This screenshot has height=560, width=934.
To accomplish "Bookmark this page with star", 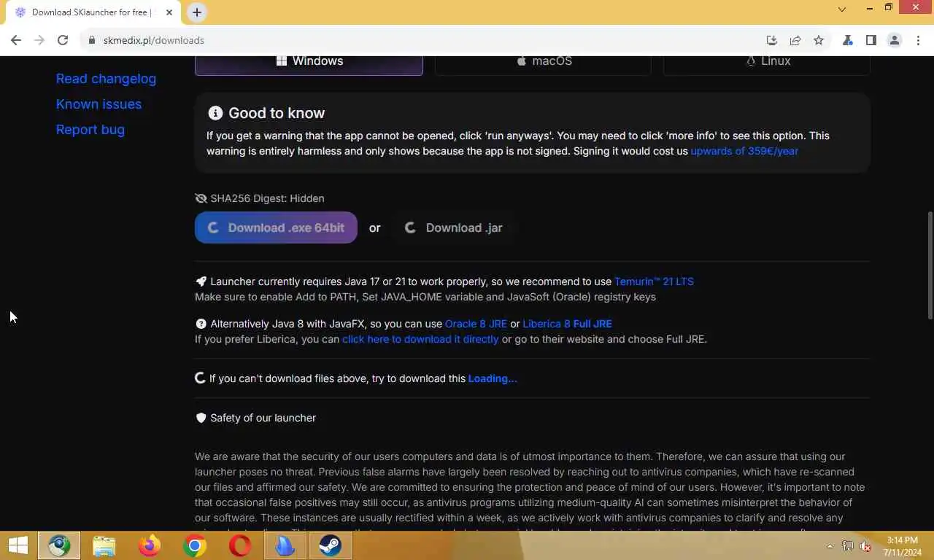I will tap(819, 40).
